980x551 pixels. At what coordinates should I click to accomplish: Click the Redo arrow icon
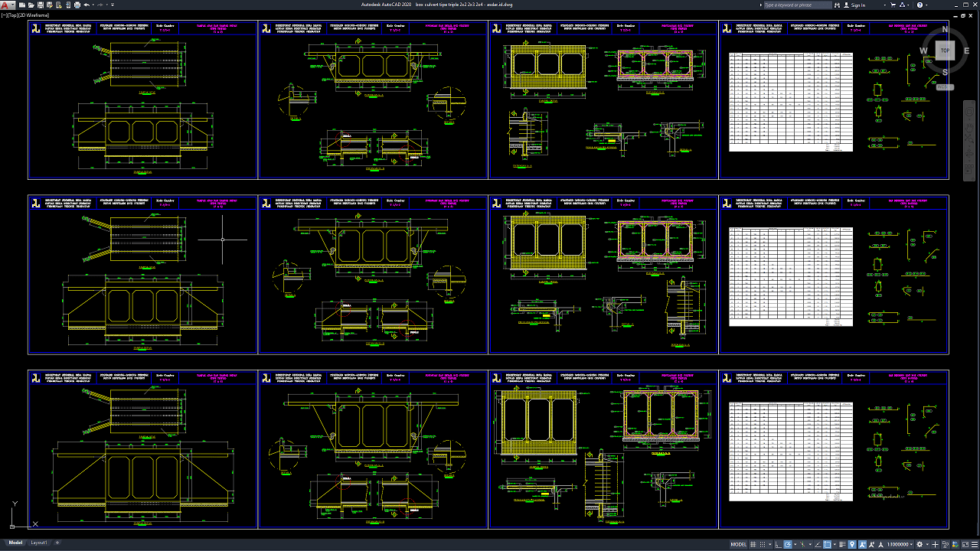point(100,5)
